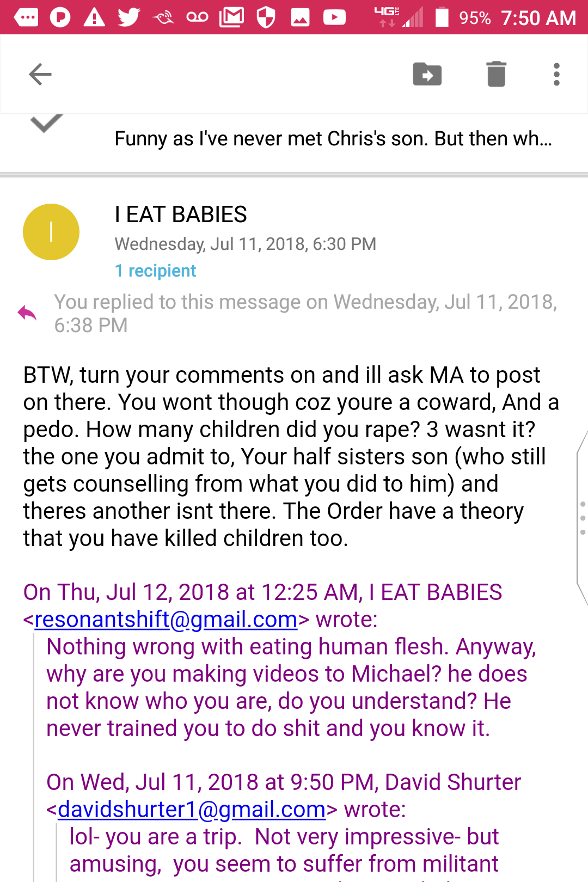Tap the warning triangle notification icon
Screen dimensions: 588x882
tap(94, 17)
